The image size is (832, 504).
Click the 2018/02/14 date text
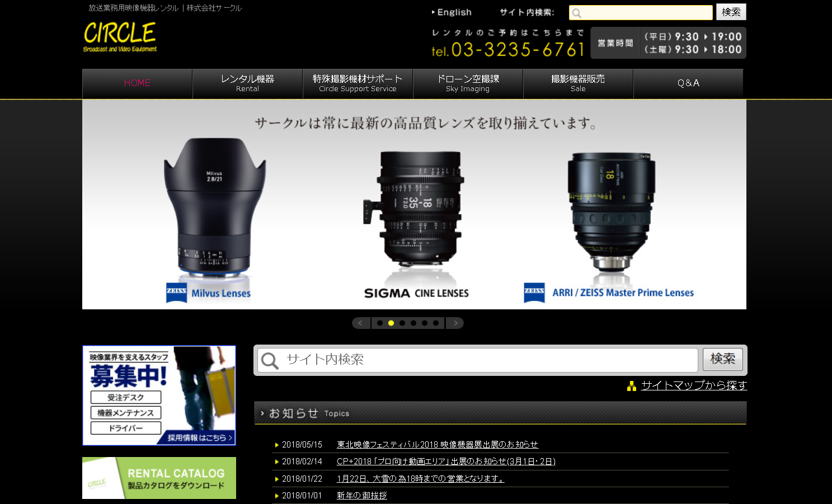[302, 461]
